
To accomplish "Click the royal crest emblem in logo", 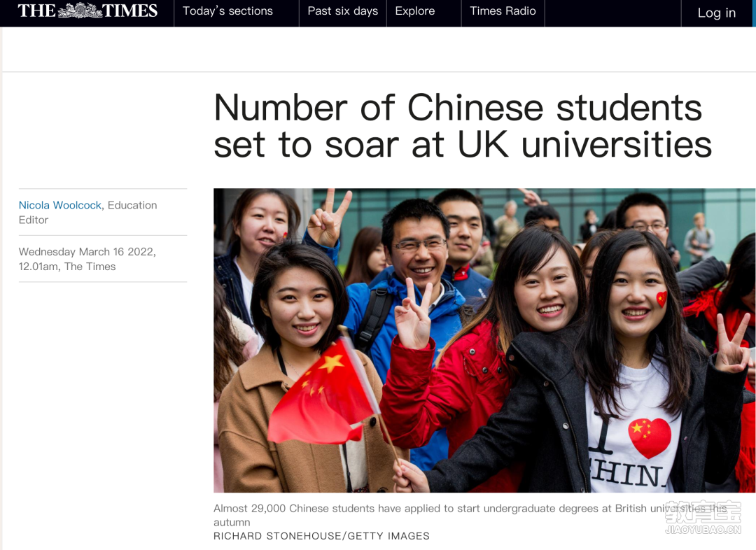I will pos(80,10).
